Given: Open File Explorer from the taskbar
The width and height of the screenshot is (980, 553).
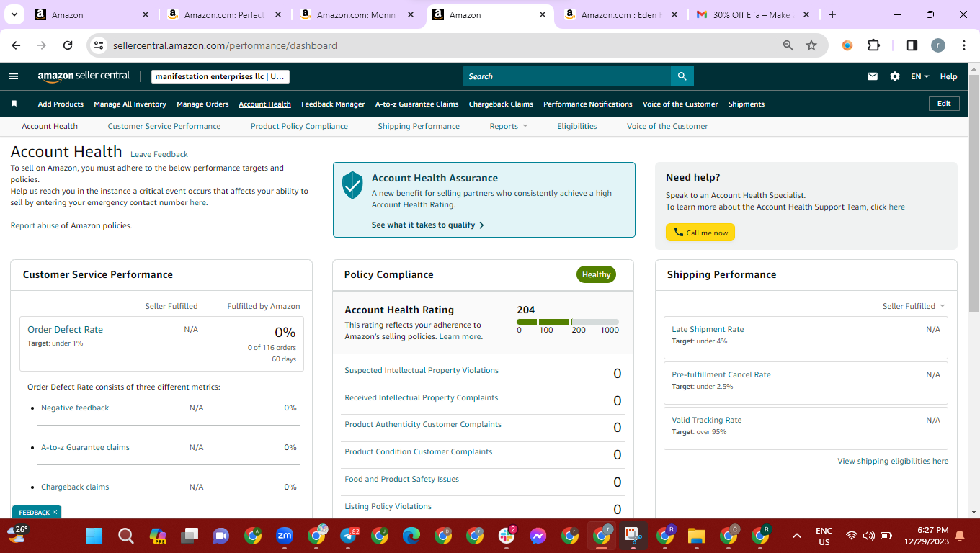Looking at the screenshot, I should point(697,536).
